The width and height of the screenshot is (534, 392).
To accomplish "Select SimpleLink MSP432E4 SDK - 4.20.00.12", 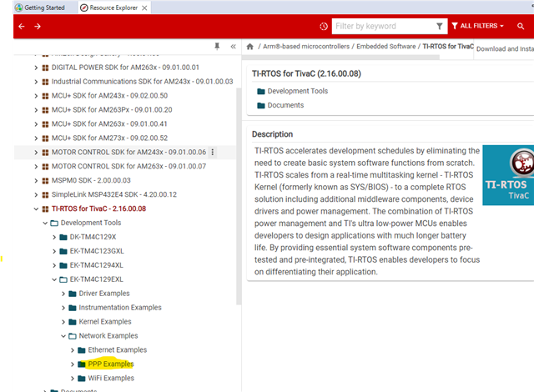I will coord(114,195).
